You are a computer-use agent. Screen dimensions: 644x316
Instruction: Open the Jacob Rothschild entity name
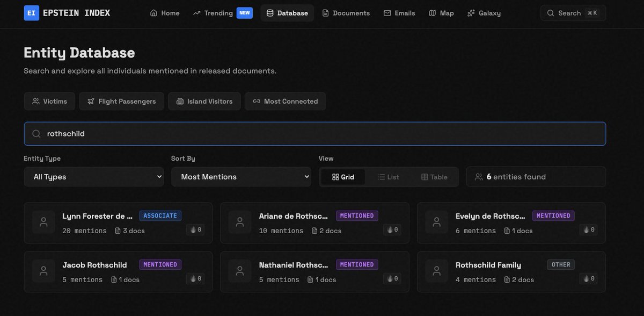pyautogui.click(x=94, y=265)
